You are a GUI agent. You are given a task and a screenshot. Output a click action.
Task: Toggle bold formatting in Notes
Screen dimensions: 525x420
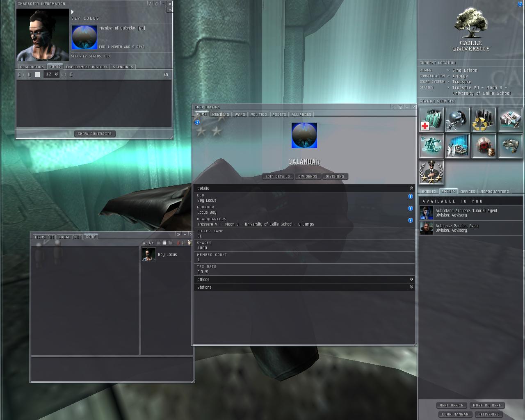click(19, 75)
